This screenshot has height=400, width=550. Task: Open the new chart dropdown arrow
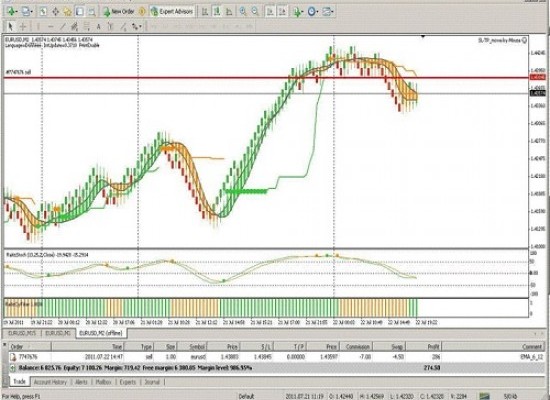17,12
